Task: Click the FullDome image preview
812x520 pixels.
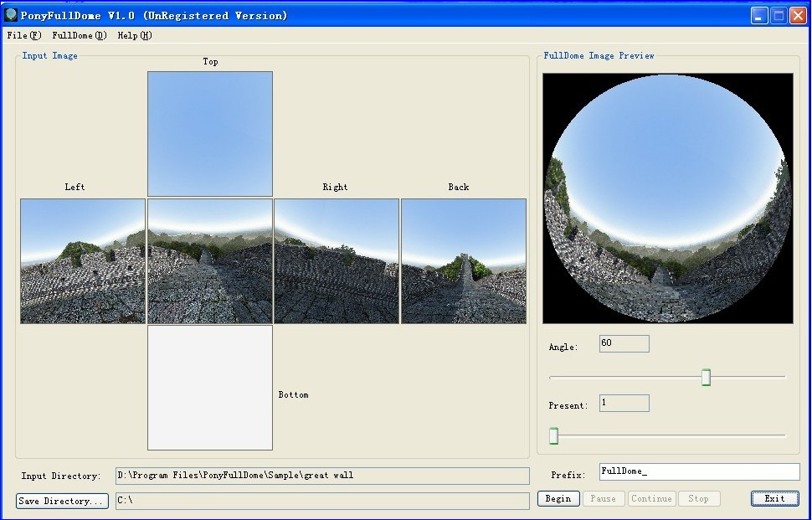Action: [x=667, y=198]
